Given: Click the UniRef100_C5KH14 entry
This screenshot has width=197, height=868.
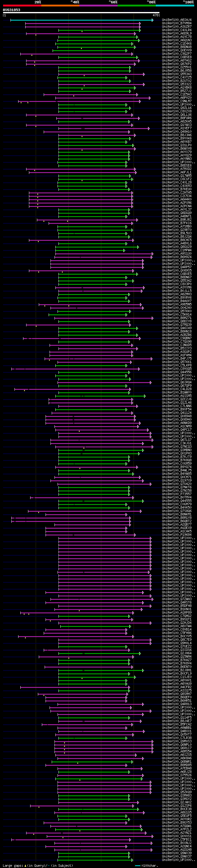Looking at the screenshot, I should point(177,314).
